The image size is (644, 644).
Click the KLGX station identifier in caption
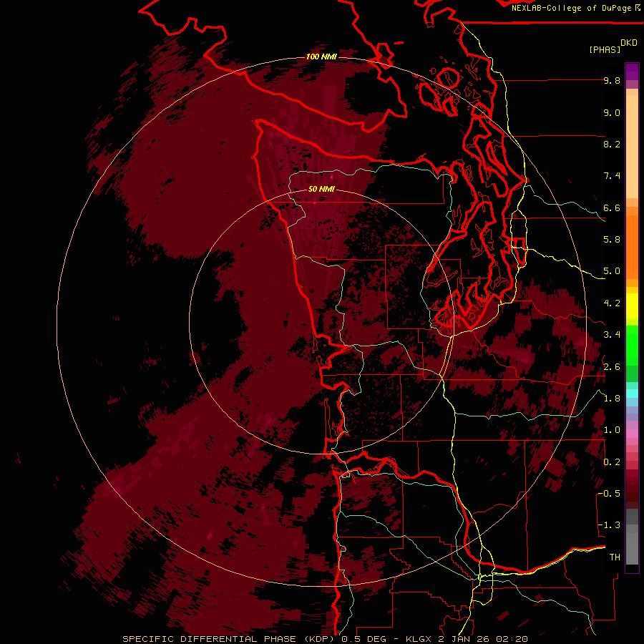click(418, 639)
